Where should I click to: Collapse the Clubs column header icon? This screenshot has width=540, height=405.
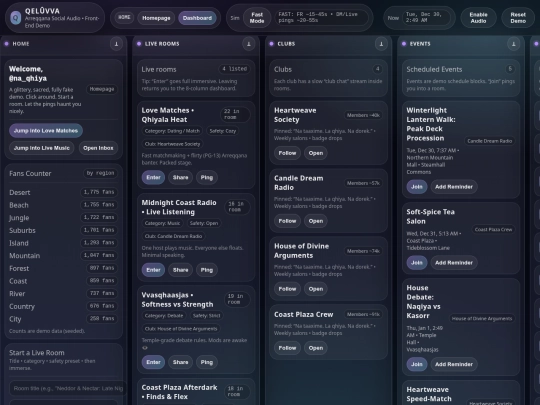tap(381, 44)
